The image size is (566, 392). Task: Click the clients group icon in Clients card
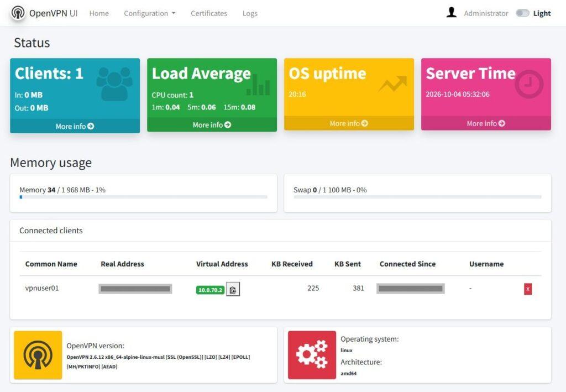pos(114,83)
